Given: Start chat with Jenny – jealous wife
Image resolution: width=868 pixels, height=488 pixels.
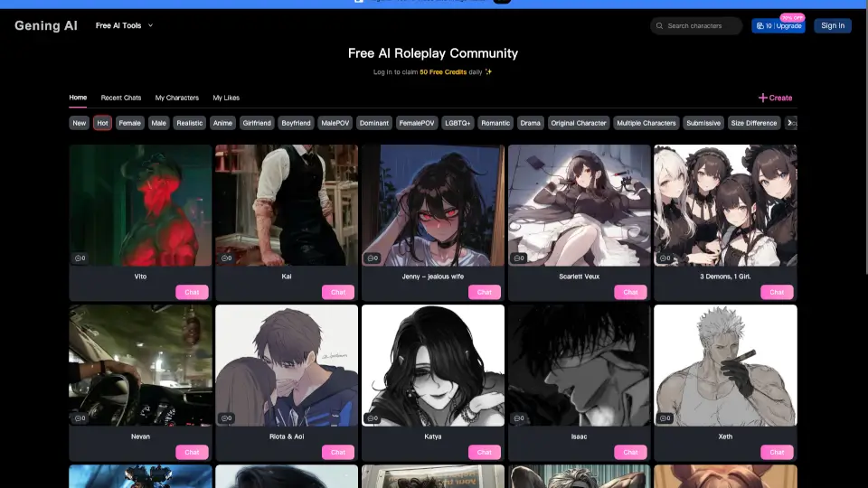Looking at the screenshot, I should pyautogui.click(x=484, y=292).
